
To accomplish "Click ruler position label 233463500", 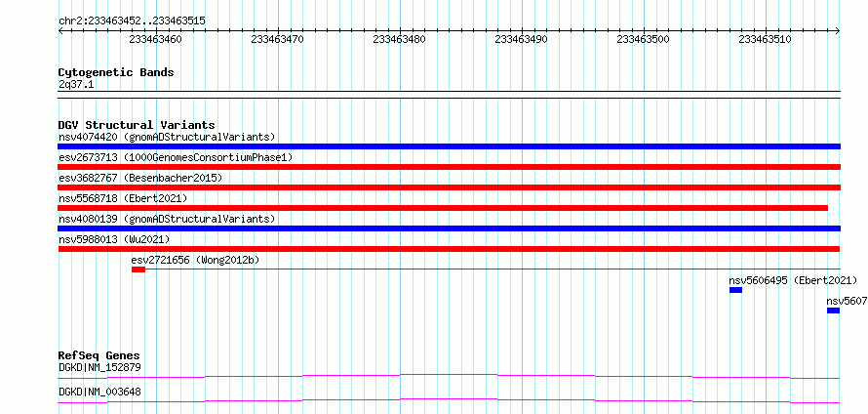I will click(x=643, y=39).
